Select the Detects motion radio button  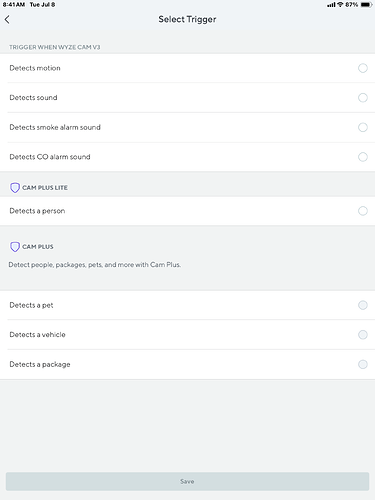coord(363,68)
